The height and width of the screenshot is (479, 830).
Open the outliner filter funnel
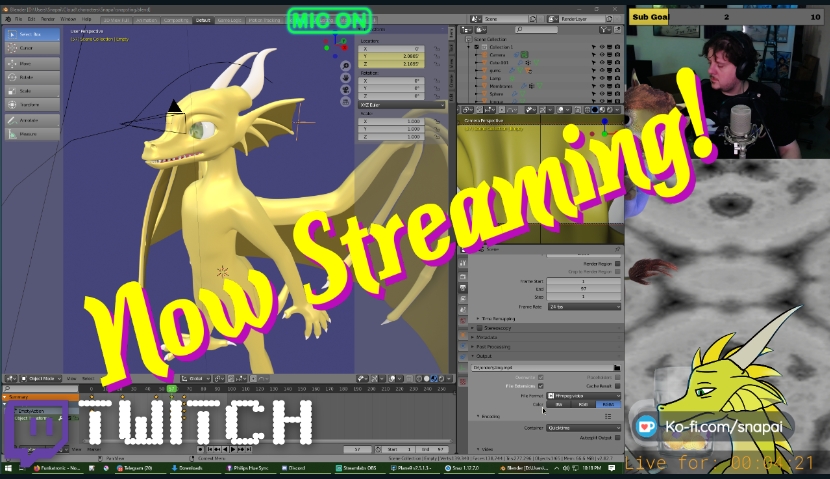604,30
